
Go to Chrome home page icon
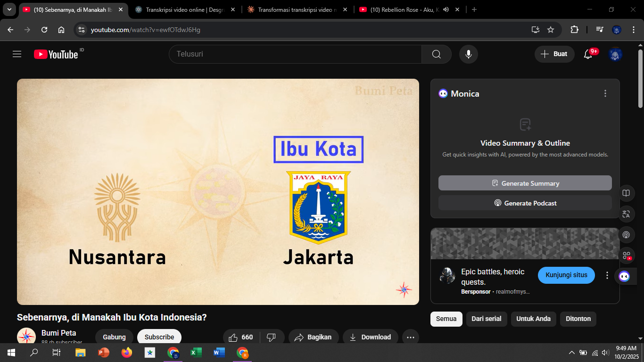click(61, 30)
